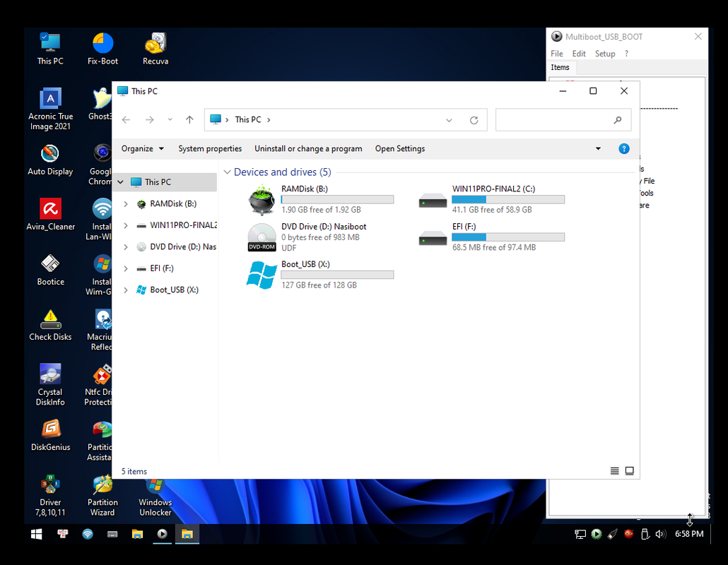Click the Explorer search box
728x565 pixels.
tap(563, 120)
